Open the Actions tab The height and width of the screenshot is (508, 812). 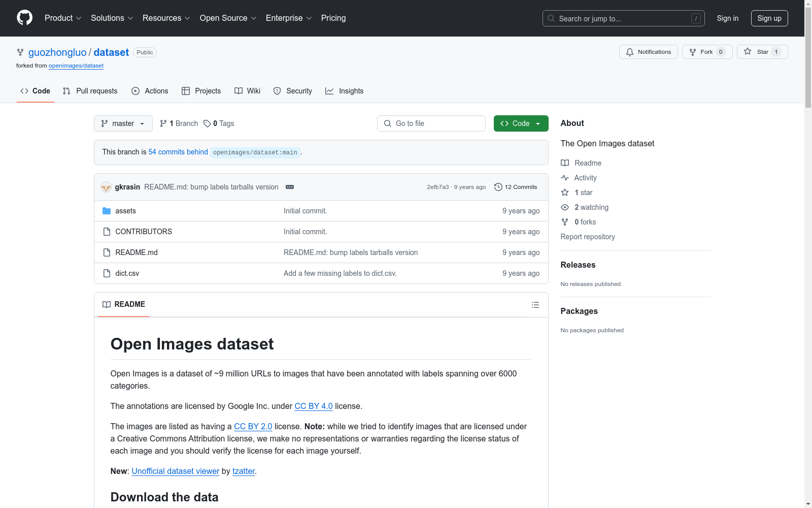point(150,91)
